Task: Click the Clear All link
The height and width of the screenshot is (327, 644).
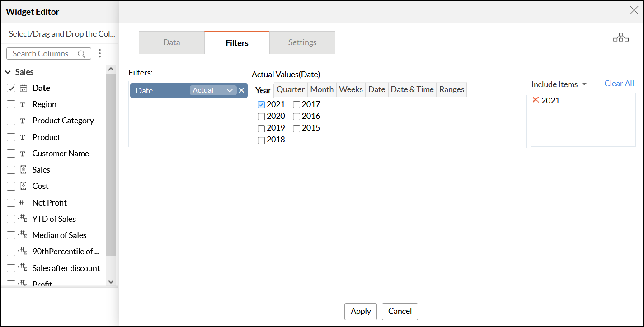Action: pyautogui.click(x=619, y=84)
